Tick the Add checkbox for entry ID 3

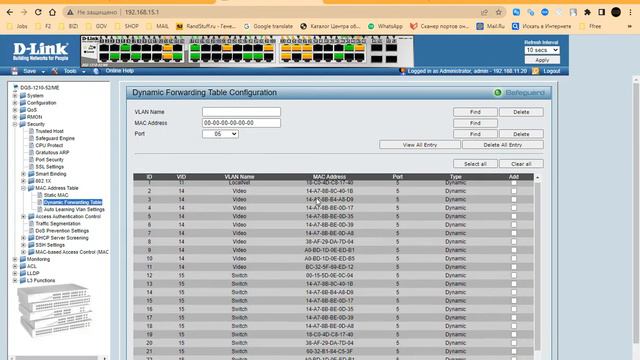[x=514, y=200]
